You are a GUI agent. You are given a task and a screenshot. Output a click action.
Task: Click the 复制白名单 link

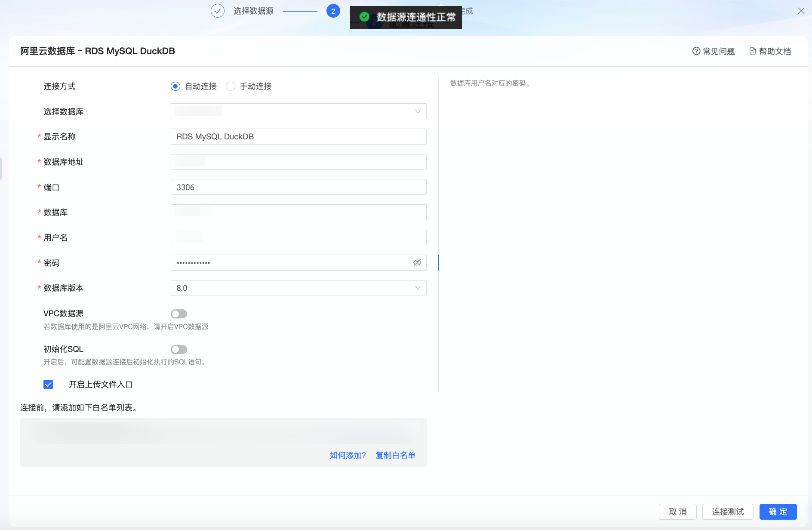point(396,456)
